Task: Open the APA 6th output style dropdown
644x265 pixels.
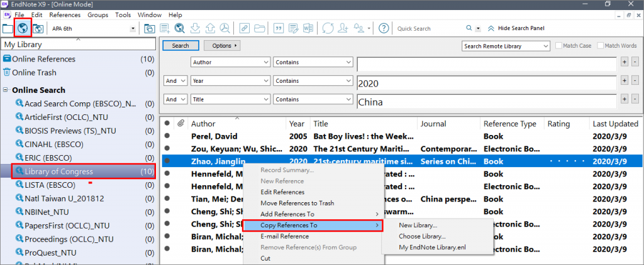Action: tap(133, 29)
